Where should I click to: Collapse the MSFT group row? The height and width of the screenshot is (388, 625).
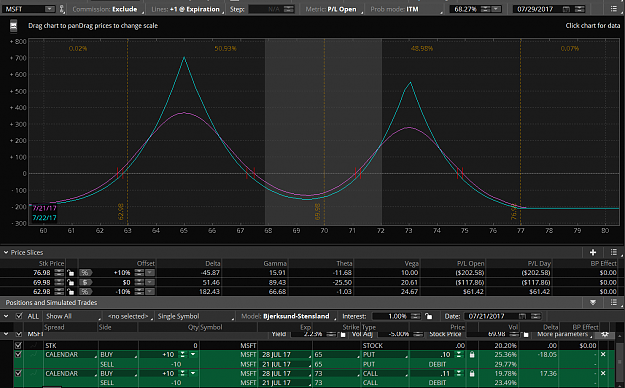[6, 334]
